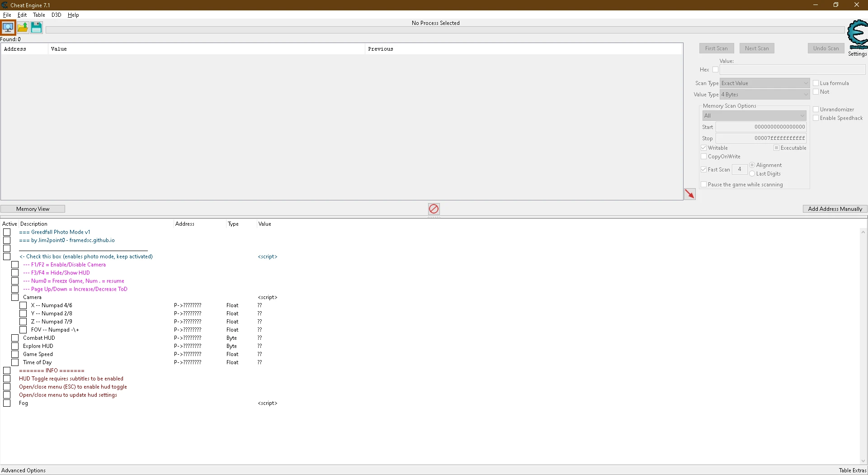868x475 pixels.
Task: Activate the Camera script checkbox
Action: (x=15, y=297)
